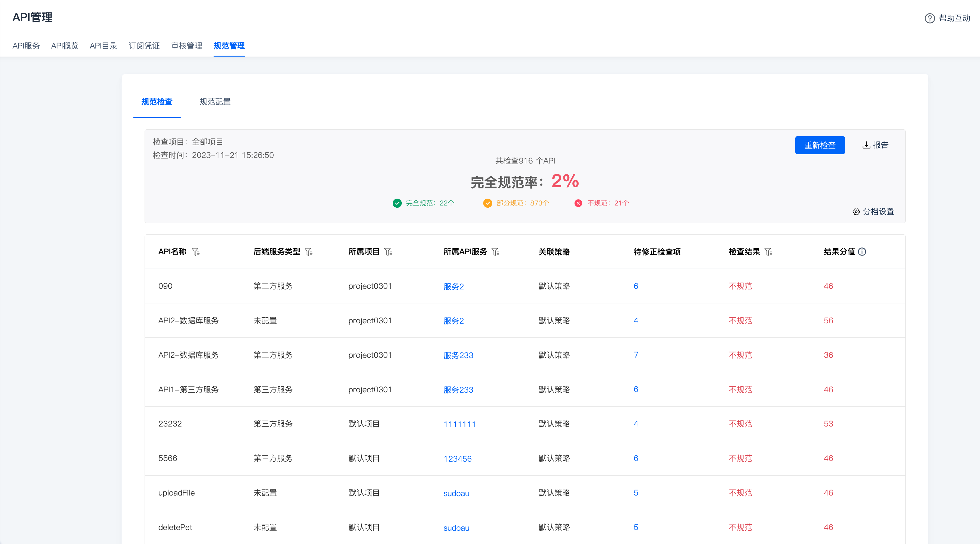Click the download icon beside 报告
Viewport: 980px width, 544px height.
[866, 145]
